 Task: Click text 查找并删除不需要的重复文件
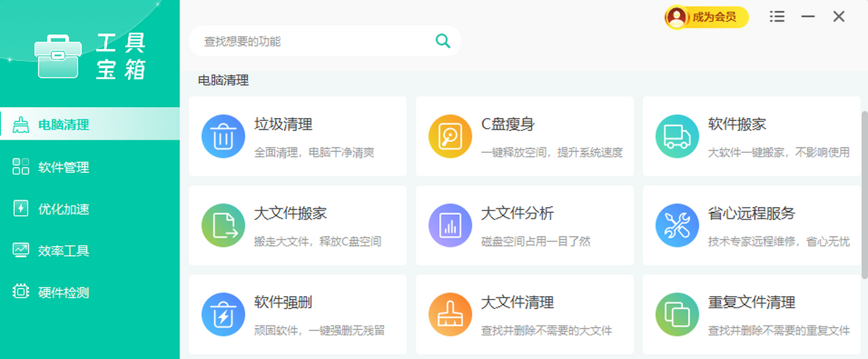pyautogui.click(x=779, y=331)
